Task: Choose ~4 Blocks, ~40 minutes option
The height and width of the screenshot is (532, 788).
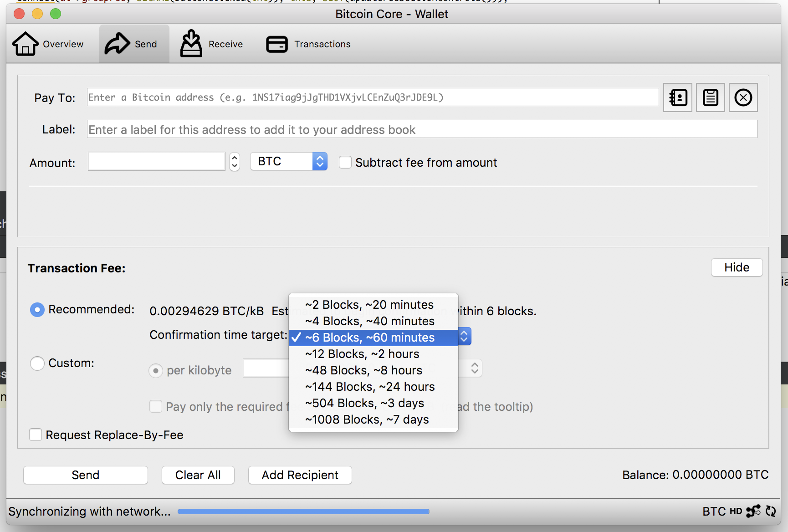Action: pos(374,321)
